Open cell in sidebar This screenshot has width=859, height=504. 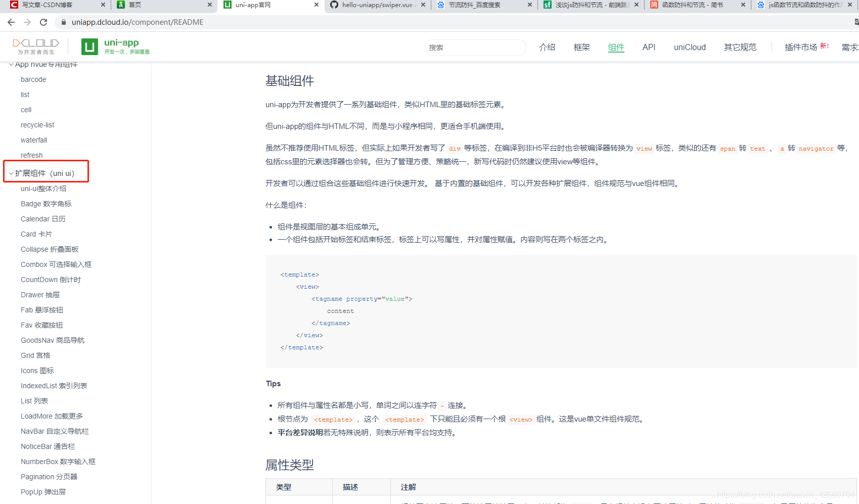pyautogui.click(x=26, y=110)
